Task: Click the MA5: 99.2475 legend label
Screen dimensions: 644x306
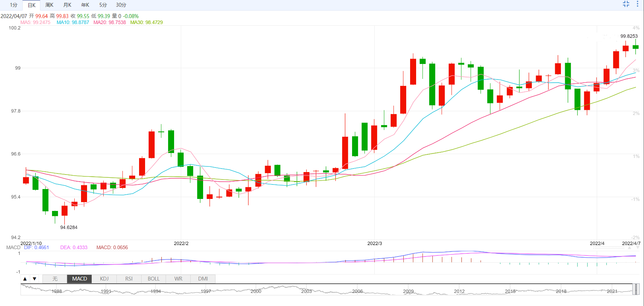Action: point(35,22)
